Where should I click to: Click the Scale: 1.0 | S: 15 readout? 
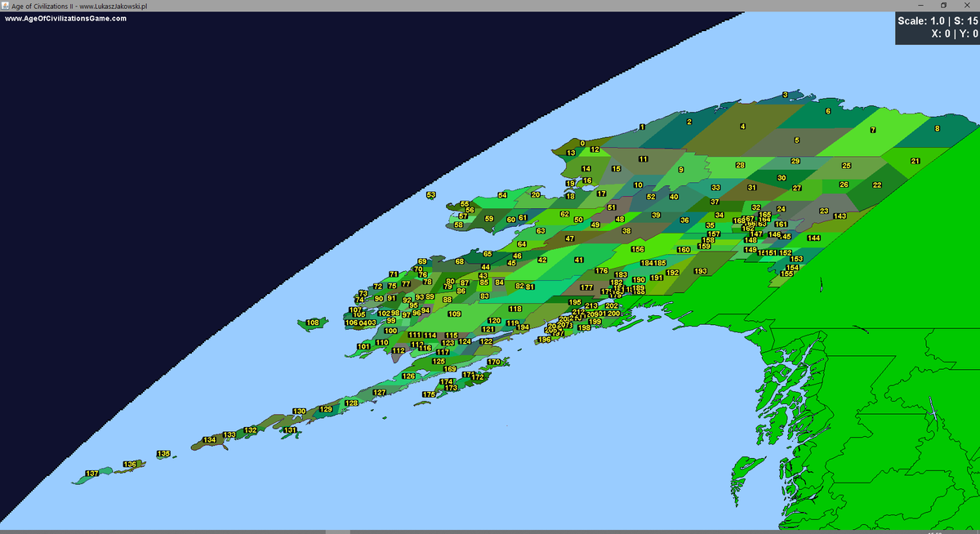(938, 21)
